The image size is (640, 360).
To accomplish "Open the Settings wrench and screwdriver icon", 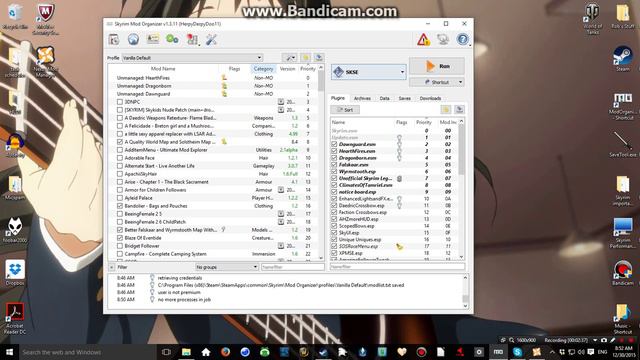I will [x=211, y=40].
